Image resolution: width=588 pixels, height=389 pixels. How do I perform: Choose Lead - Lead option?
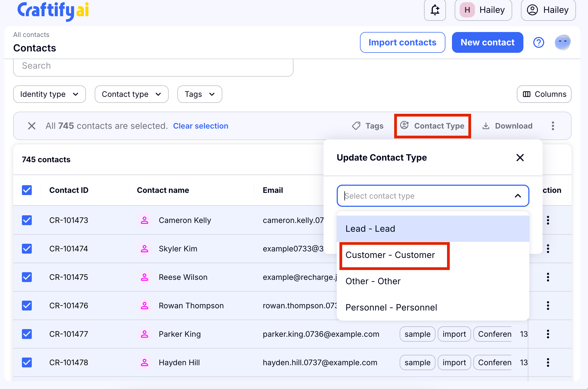pyautogui.click(x=433, y=229)
